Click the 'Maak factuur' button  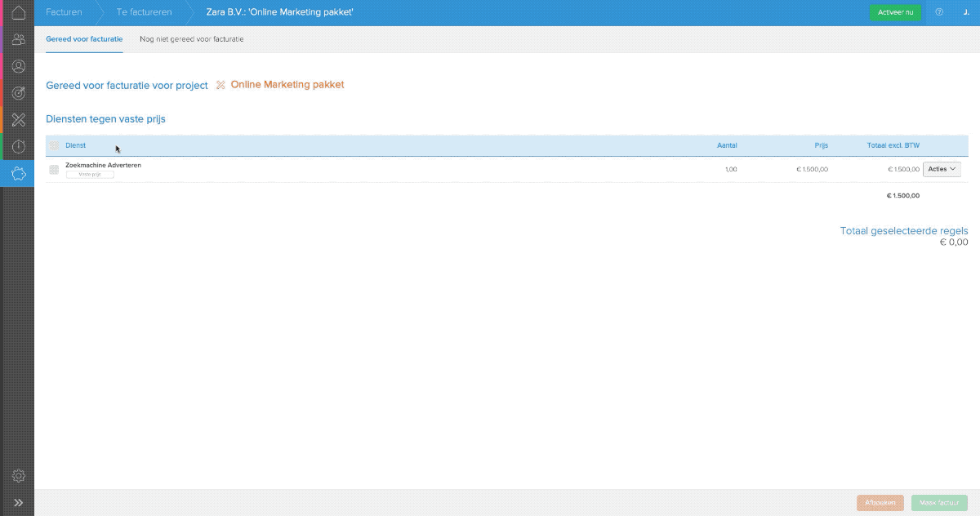point(940,503)
